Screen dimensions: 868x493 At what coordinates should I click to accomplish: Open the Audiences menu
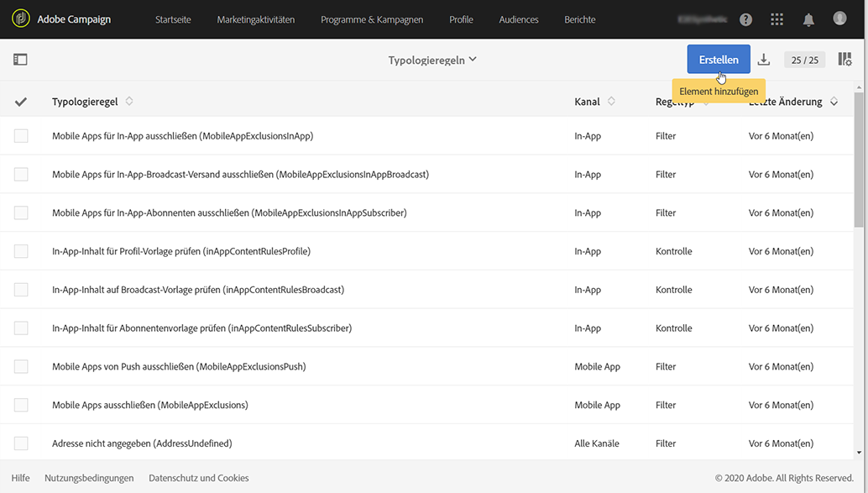[x=519, y=19]
